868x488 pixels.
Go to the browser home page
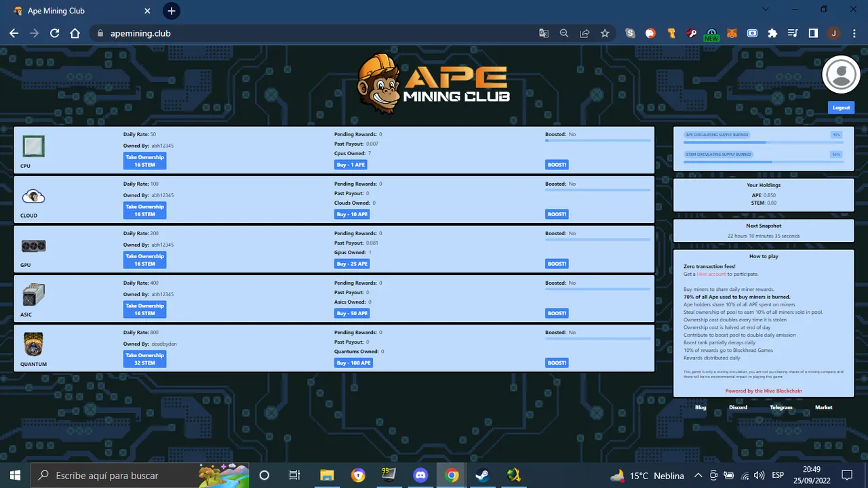pyautogui.click(x=75, y=33)
